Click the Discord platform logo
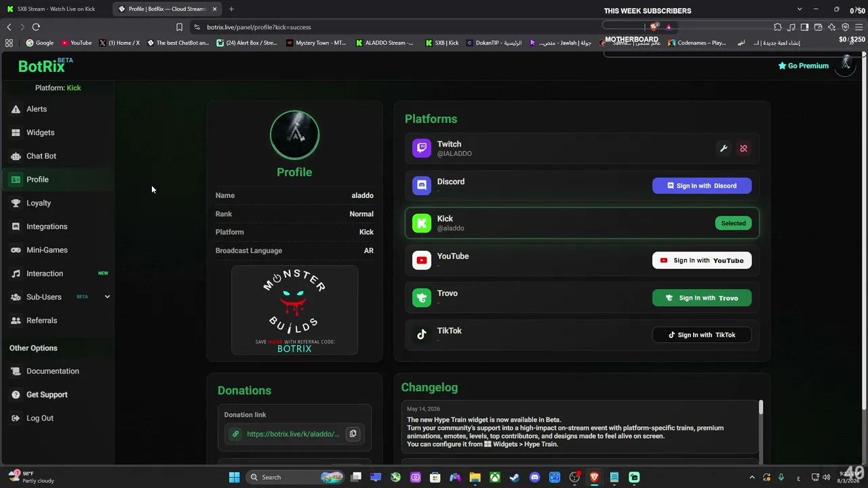 click(x=422, y=186)
